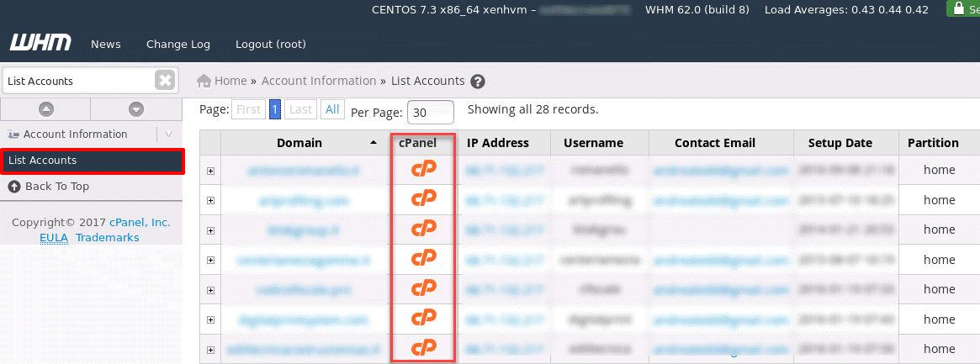Open cPanel for the first account row
Image resolution: width=980 pixels, height=364 pixels.
click(x=423, y=169)
